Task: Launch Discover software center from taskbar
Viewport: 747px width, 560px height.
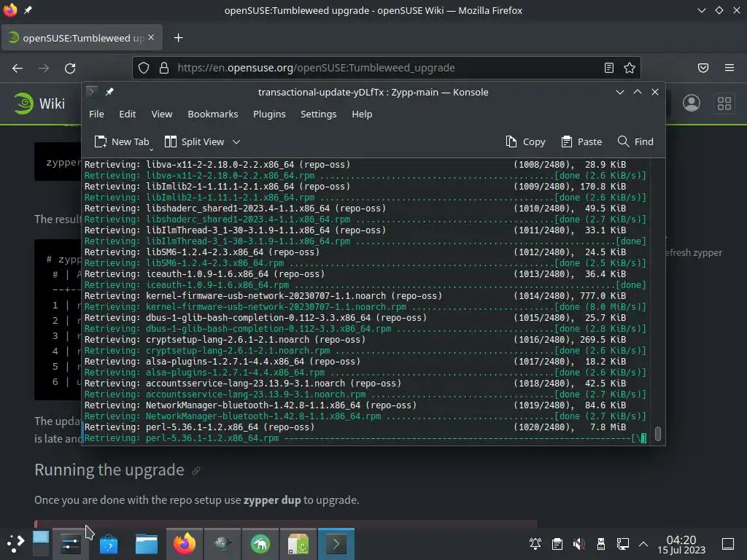Action: coord(109,544)
